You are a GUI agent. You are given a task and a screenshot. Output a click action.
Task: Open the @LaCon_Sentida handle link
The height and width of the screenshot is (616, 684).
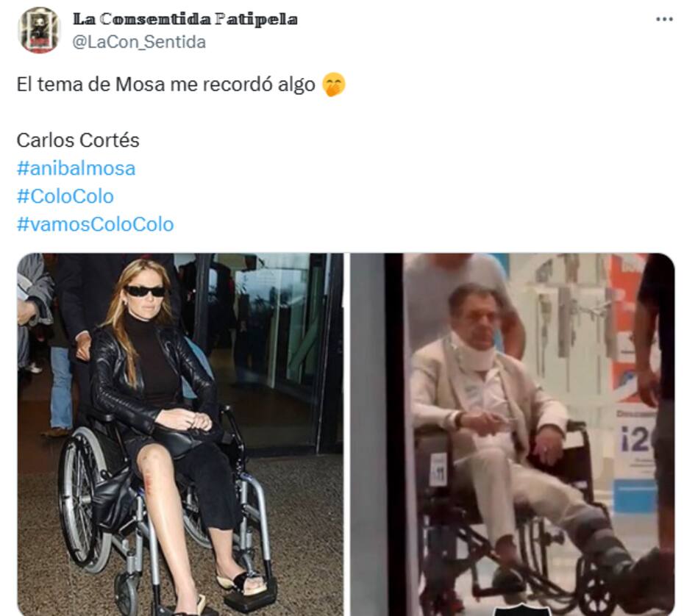point(139,43)
